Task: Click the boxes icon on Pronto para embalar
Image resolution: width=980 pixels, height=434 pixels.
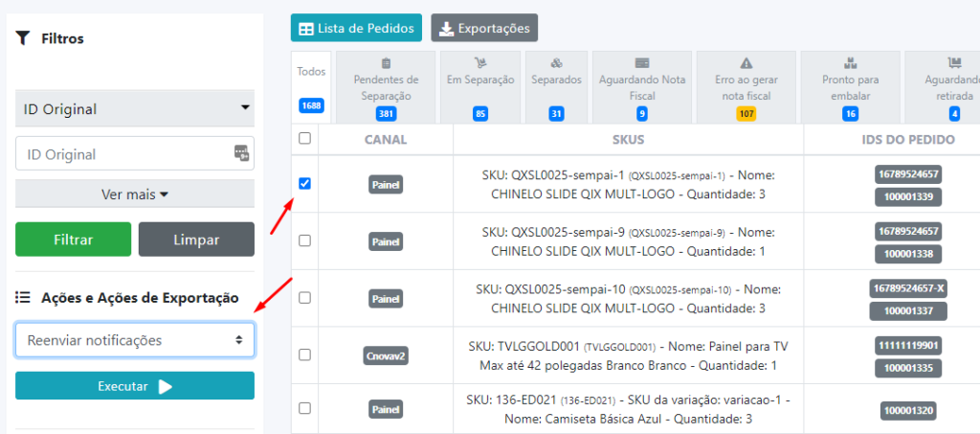Action: (850, 62)
